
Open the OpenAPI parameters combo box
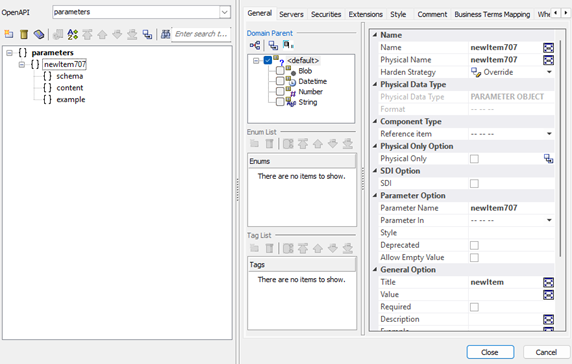tap(224, 12)
